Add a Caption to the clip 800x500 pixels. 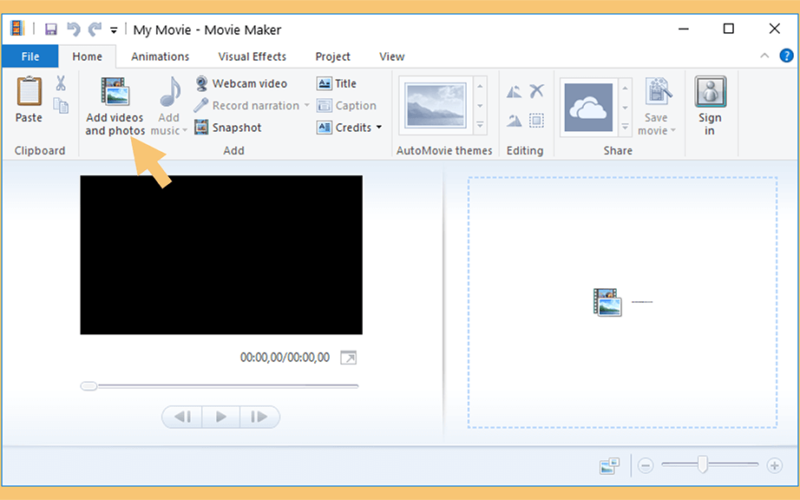tap(346, 106)
